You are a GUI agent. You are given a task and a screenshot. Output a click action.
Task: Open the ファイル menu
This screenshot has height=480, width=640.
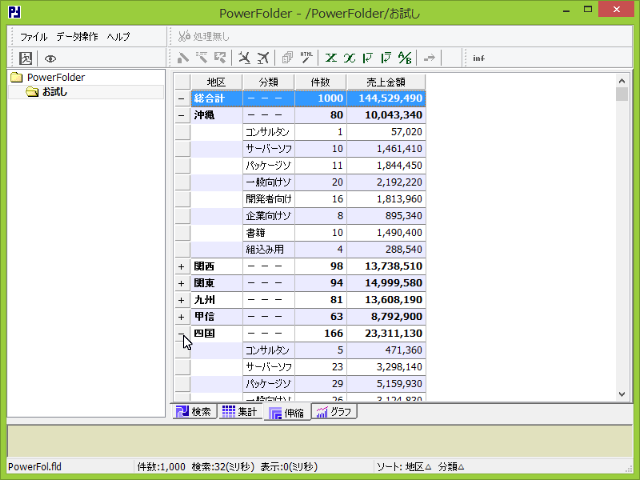coord(34,37)
